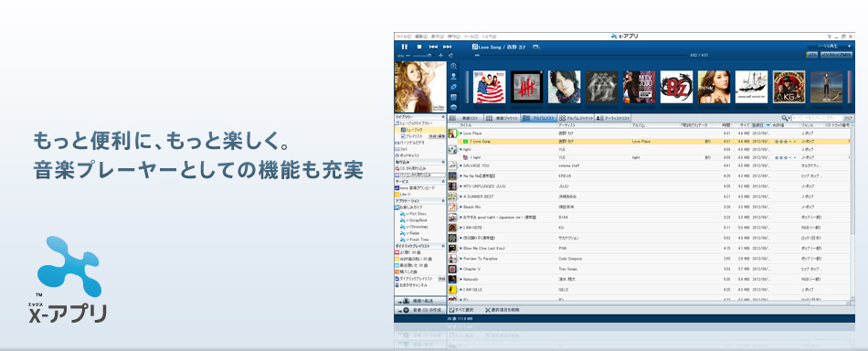Open the 操作 menu

pos(454,36)
